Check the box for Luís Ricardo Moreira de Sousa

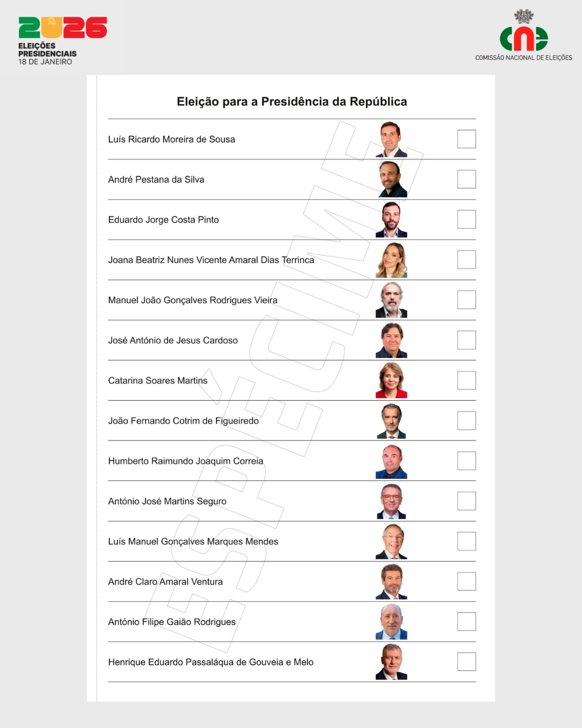point(466,139)
